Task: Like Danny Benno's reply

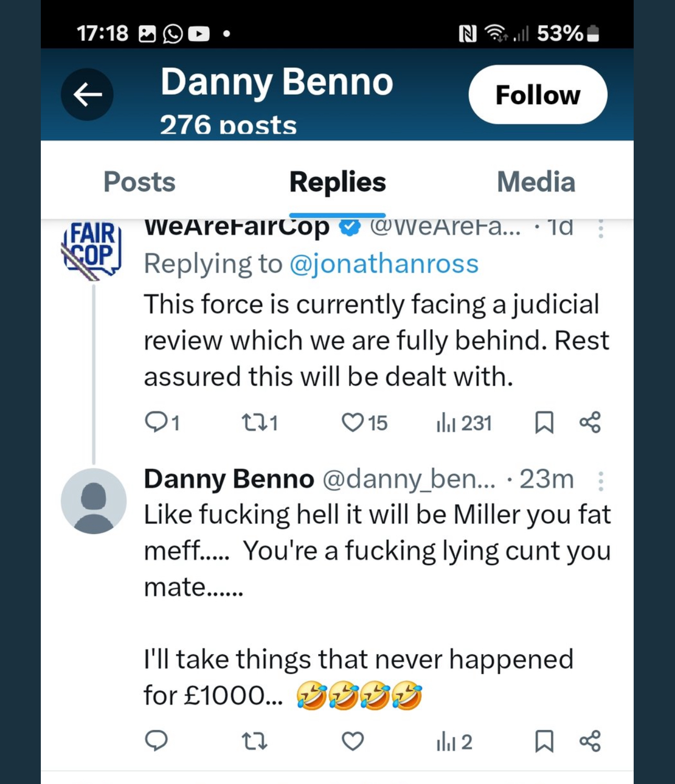Action: pyautogui.click(x=353, y=741)
